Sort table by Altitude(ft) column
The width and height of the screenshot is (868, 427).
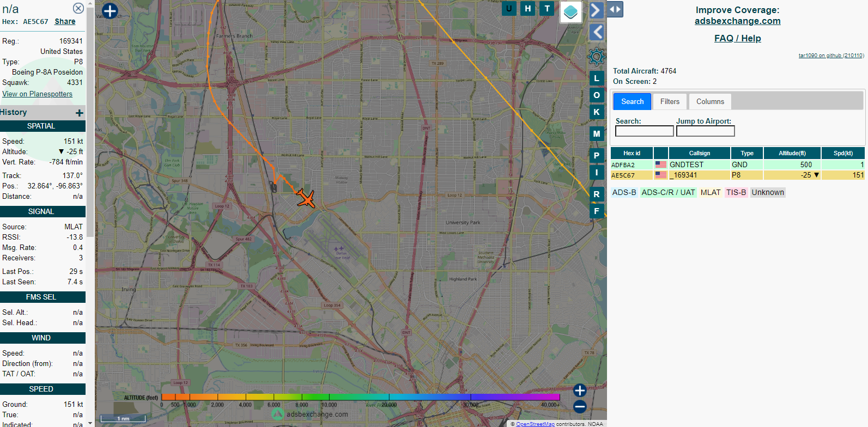click(792, 153)
